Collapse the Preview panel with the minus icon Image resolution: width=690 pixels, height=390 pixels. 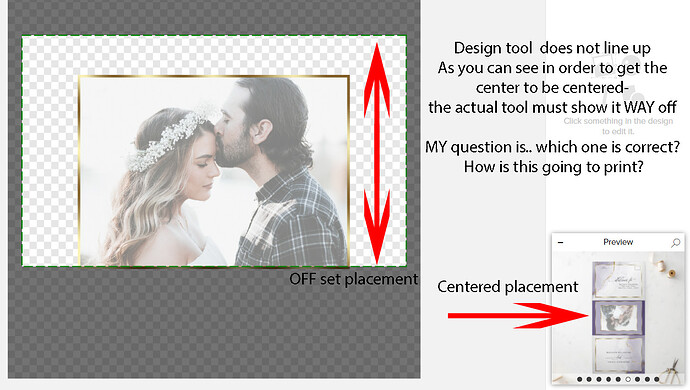point(561,243)
